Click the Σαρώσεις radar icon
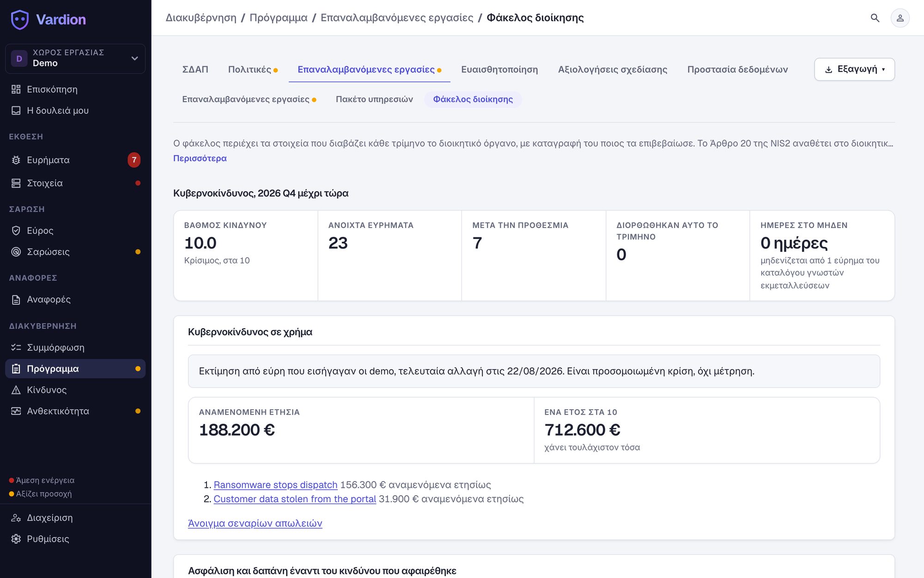The image size is (924, 578). click(x=16, y=252)
